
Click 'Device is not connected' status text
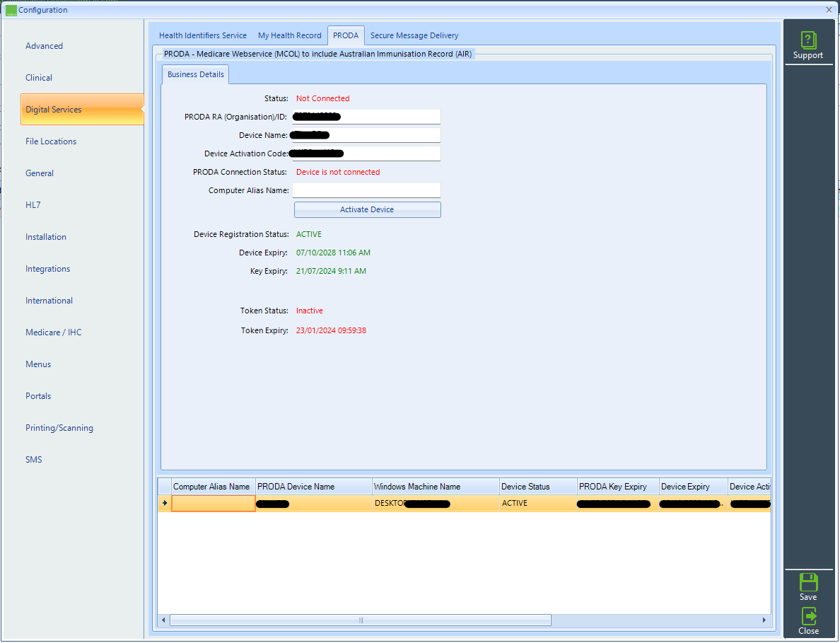(338, 172)
